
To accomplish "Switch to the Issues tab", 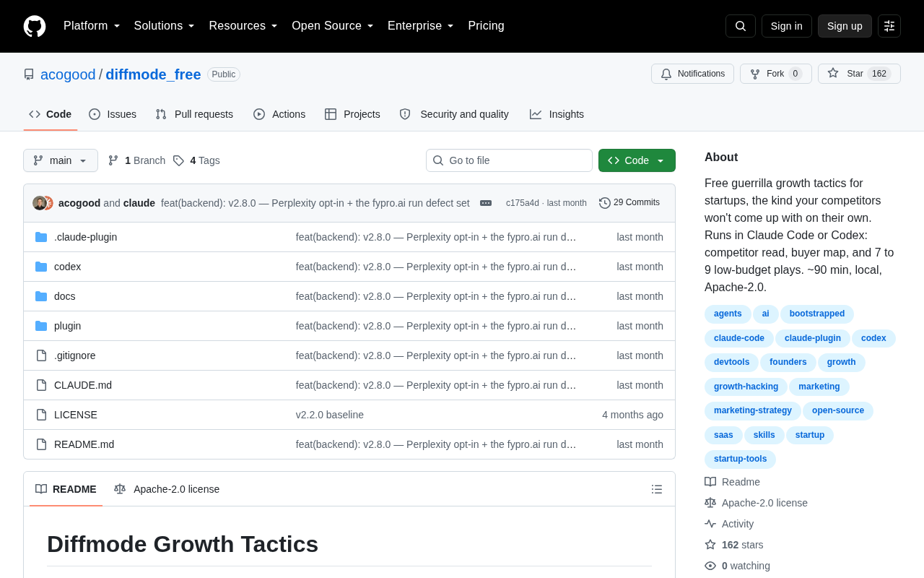I will pos(113,114).
